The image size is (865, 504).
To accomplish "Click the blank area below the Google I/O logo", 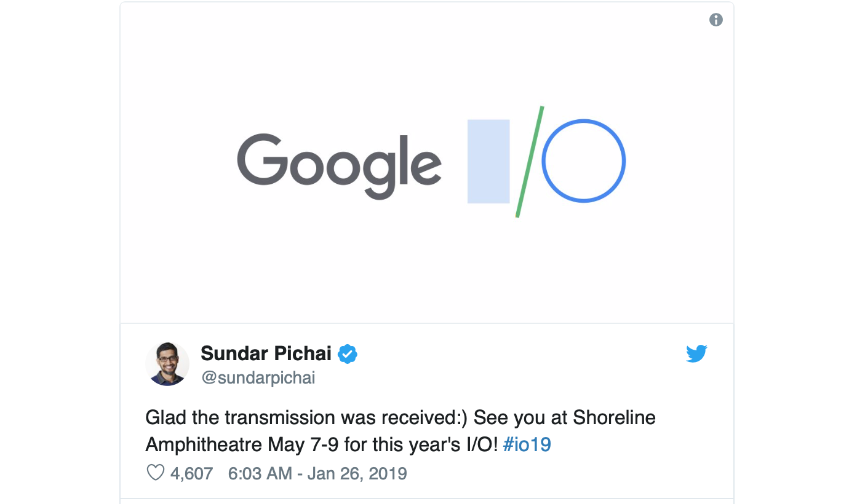I will 427,270.
